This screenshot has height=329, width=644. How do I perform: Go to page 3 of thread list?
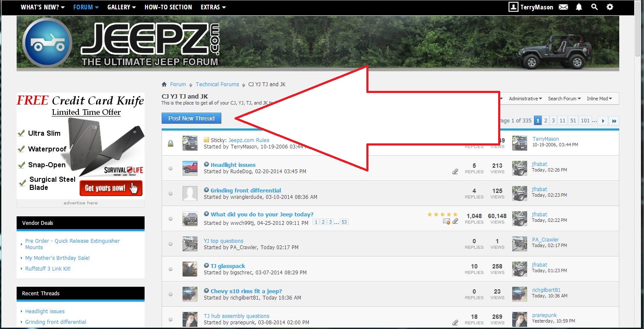coord(553,121)
